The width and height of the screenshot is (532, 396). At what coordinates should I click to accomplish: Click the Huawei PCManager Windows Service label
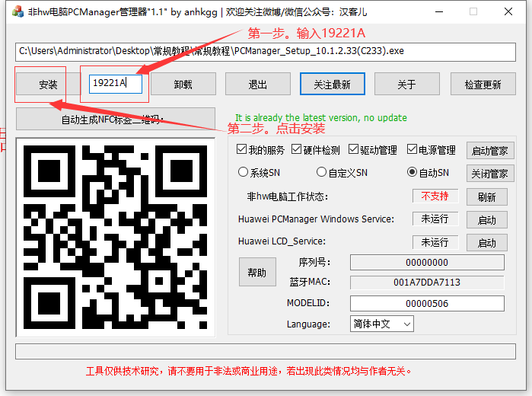coord(316,219)
